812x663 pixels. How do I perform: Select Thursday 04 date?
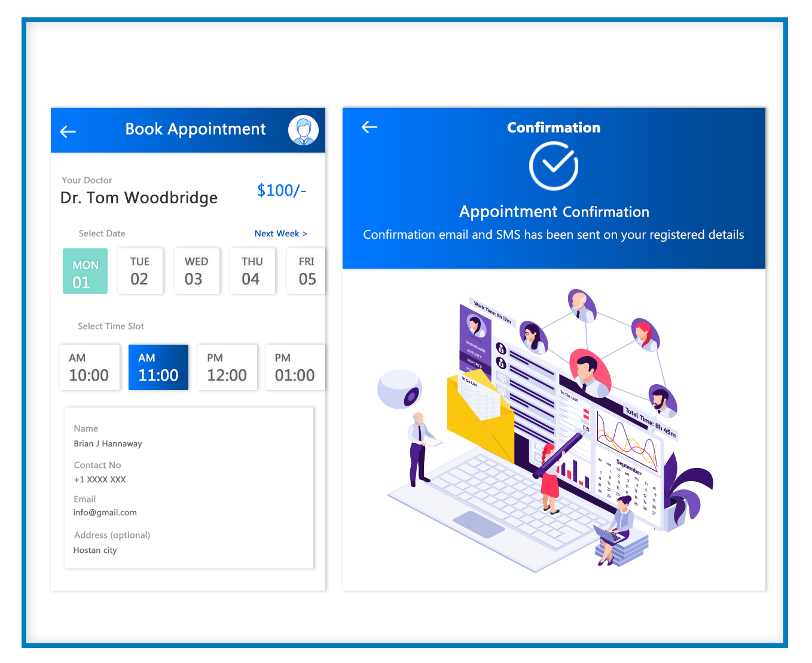click(x=252, y=271)
